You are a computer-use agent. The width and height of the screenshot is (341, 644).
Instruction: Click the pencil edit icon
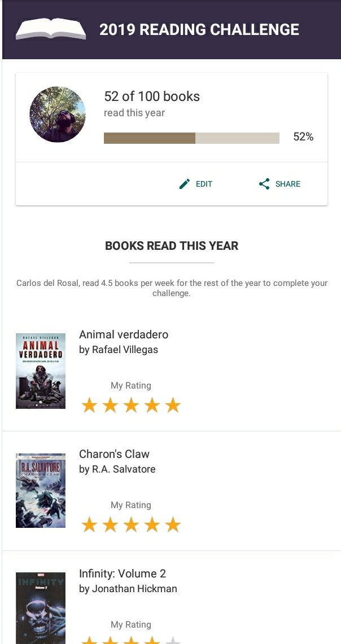[x=185, y=184]
